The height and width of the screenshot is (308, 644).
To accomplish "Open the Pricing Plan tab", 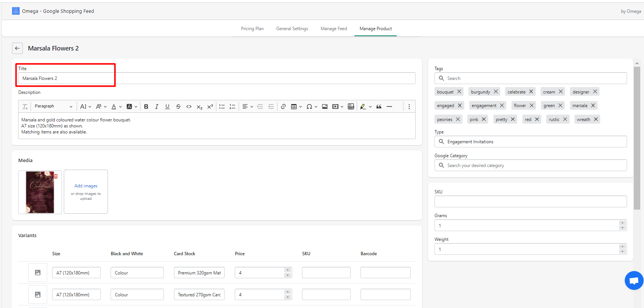I will (252, 29).
